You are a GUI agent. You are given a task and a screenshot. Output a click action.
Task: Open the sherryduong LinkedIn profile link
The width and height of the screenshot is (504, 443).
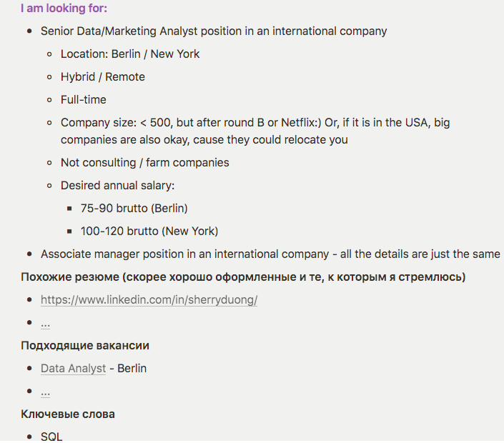149,299
